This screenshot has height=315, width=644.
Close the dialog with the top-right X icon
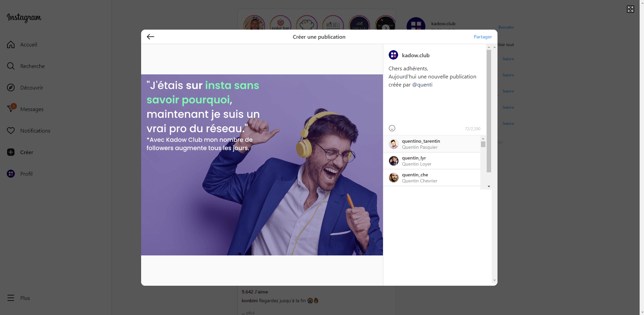(x=631, y=9)
